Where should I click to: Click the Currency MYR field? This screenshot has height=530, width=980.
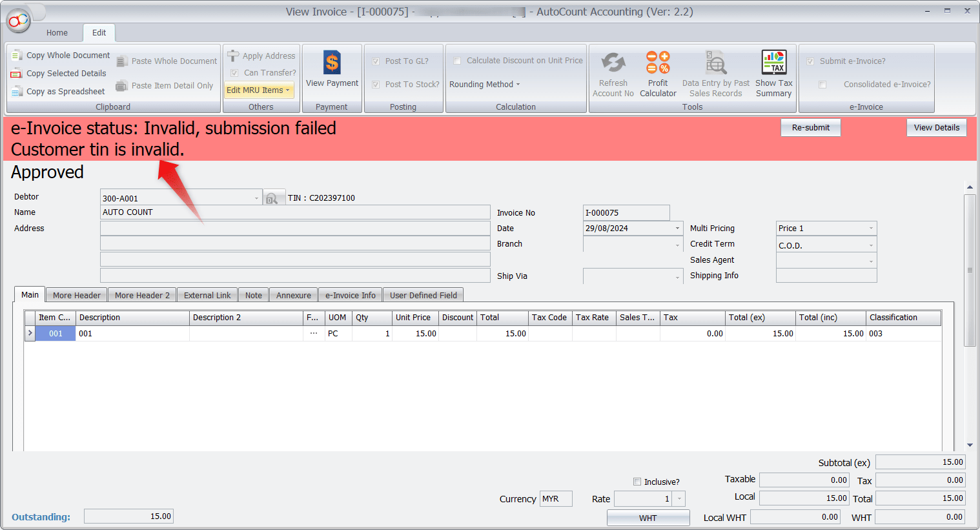[x=556, y=499]
